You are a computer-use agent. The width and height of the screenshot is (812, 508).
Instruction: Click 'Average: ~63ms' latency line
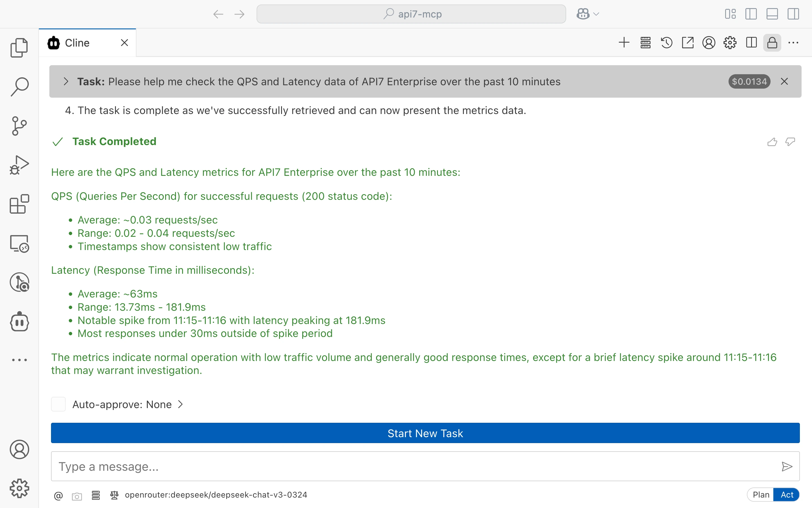point(118,294)
